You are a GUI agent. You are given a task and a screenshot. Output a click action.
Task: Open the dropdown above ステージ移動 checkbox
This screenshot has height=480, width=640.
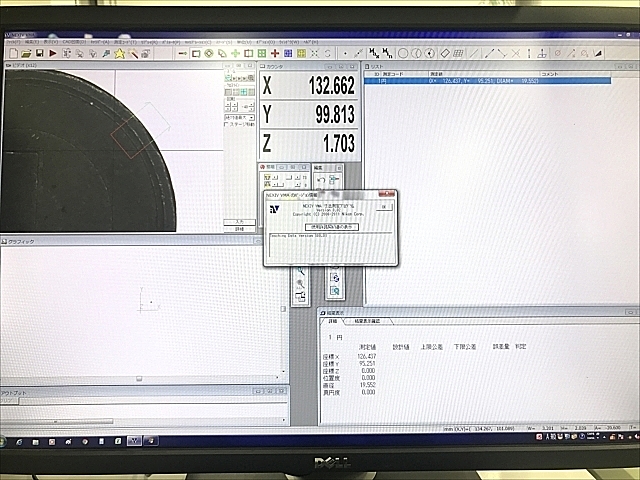click(240, 118)
